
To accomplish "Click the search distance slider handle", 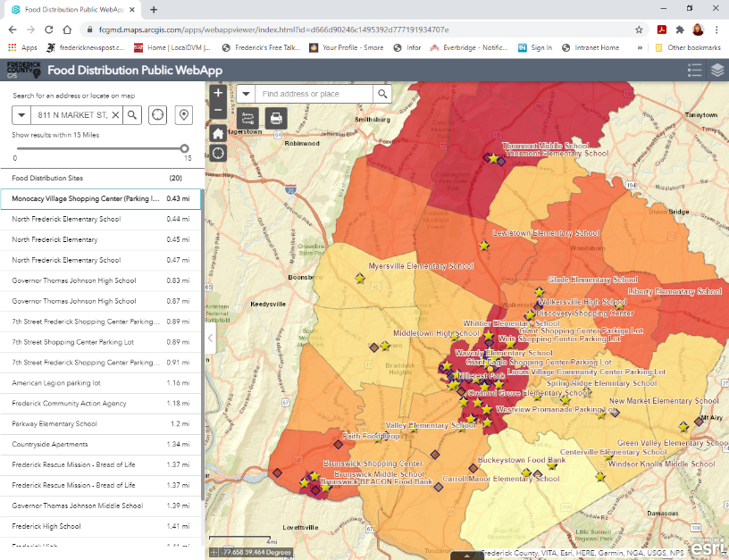I will point(185,148).
